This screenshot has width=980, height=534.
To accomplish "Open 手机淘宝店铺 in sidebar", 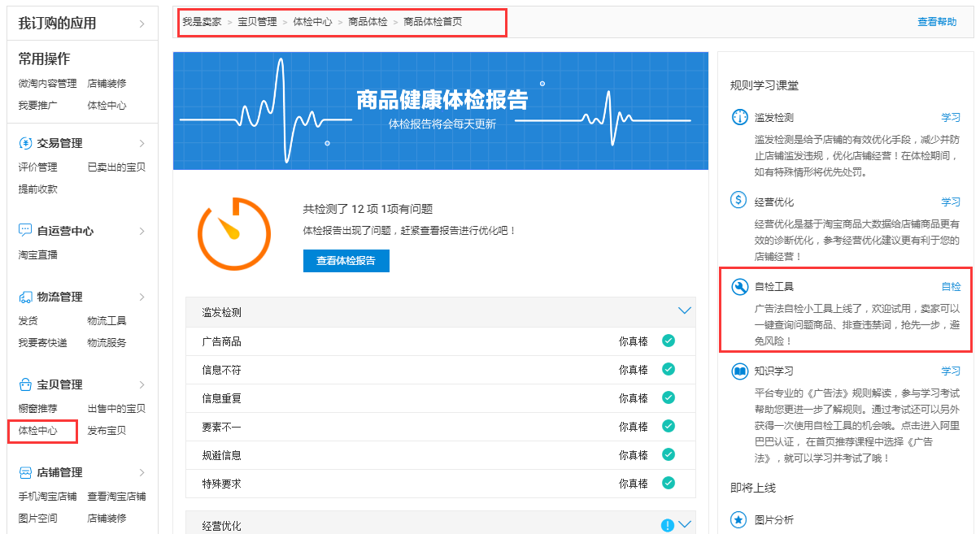I will (47, 497).
